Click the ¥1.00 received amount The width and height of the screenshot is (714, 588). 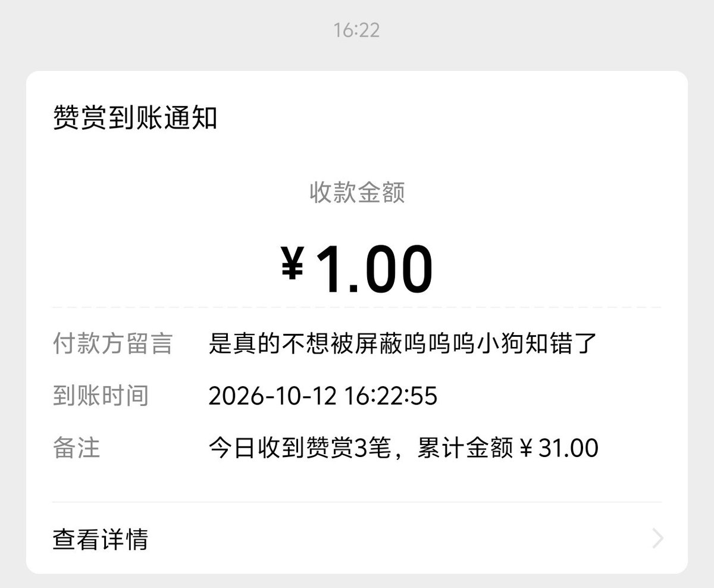(x=357, y=269)
